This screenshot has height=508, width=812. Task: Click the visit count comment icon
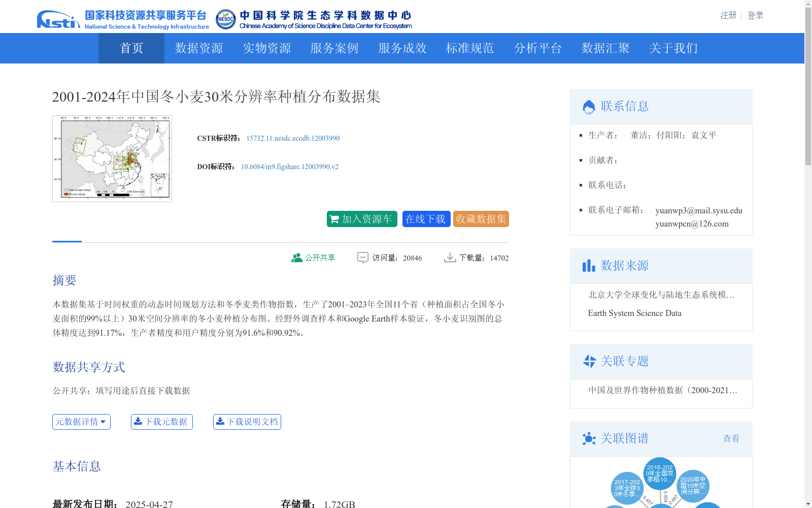click(x=363, y=258)
